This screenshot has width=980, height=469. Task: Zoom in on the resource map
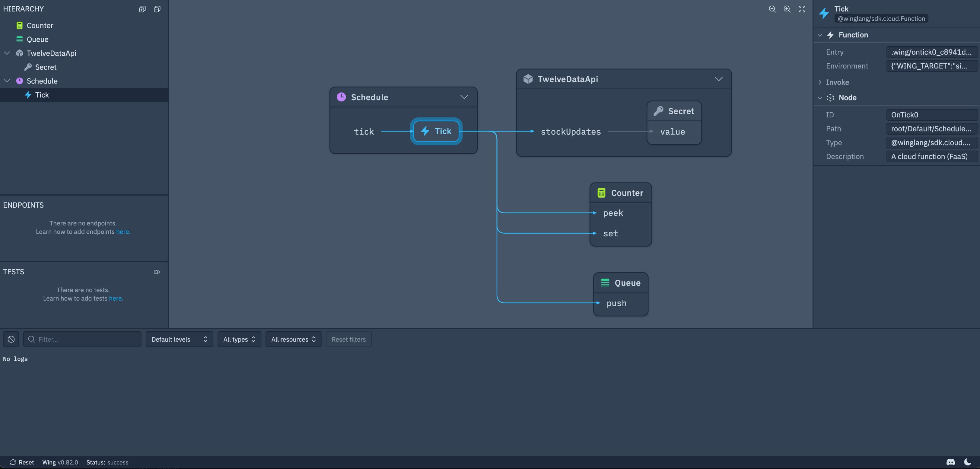787,9
